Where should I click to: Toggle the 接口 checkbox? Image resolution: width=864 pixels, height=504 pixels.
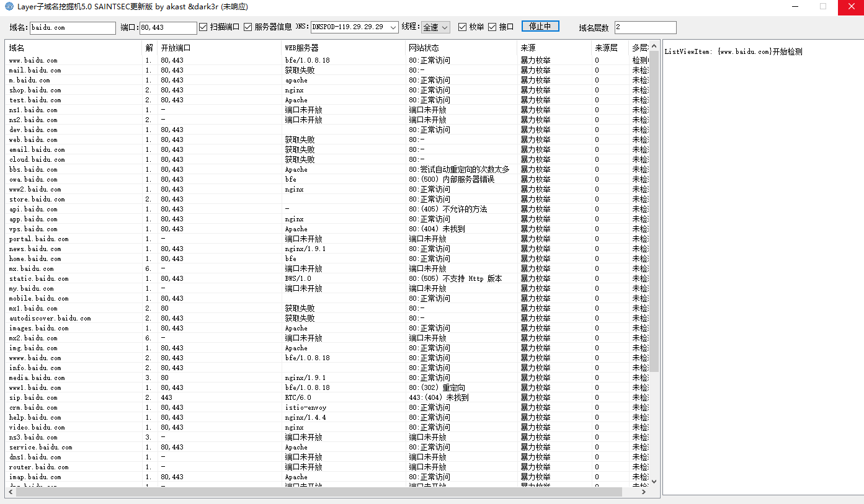(492, 27)
